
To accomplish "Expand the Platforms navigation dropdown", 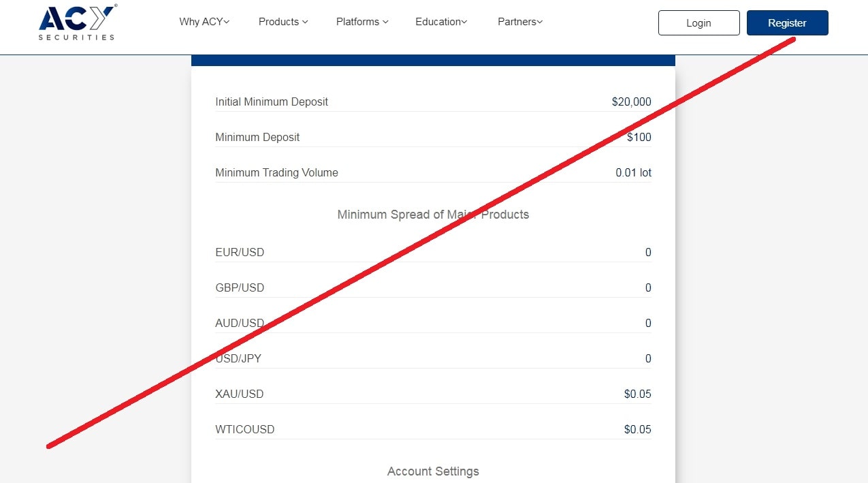I will (x=362, y=22).
